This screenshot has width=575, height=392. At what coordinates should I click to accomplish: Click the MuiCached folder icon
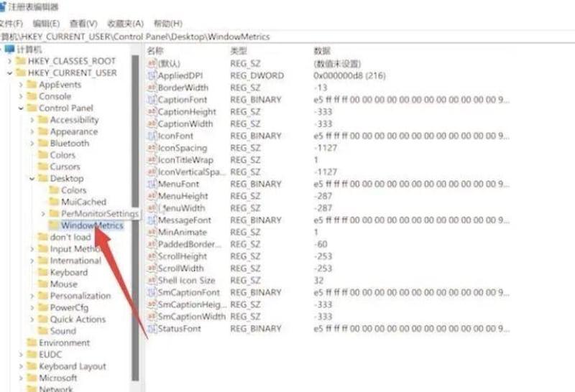(55, 202)
